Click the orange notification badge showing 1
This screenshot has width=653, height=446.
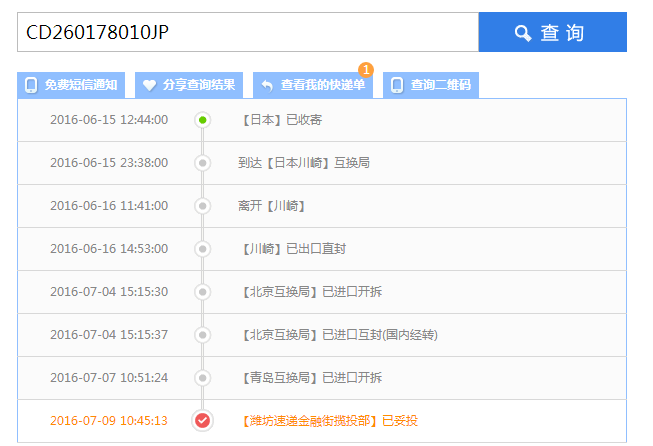[x=366, y=70]
